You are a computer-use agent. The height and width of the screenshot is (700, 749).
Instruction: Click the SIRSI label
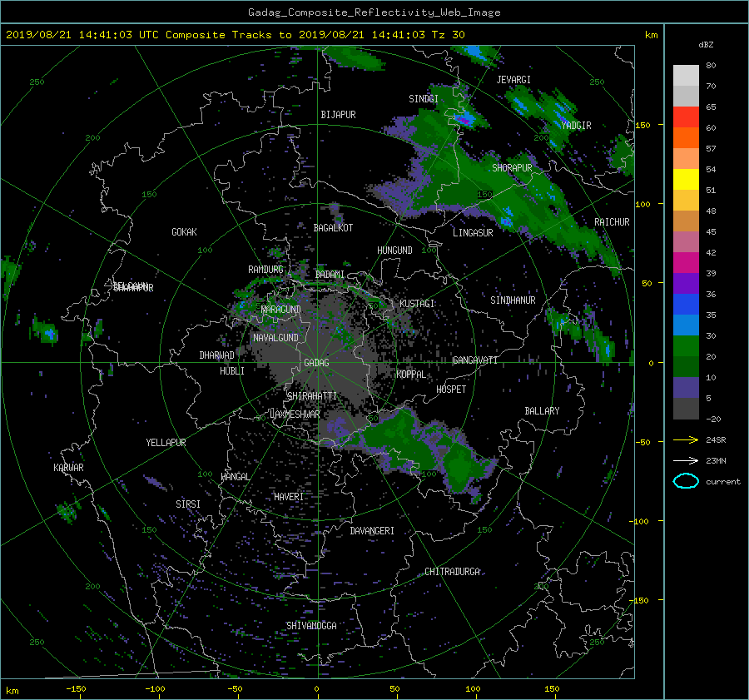point(188,504)
